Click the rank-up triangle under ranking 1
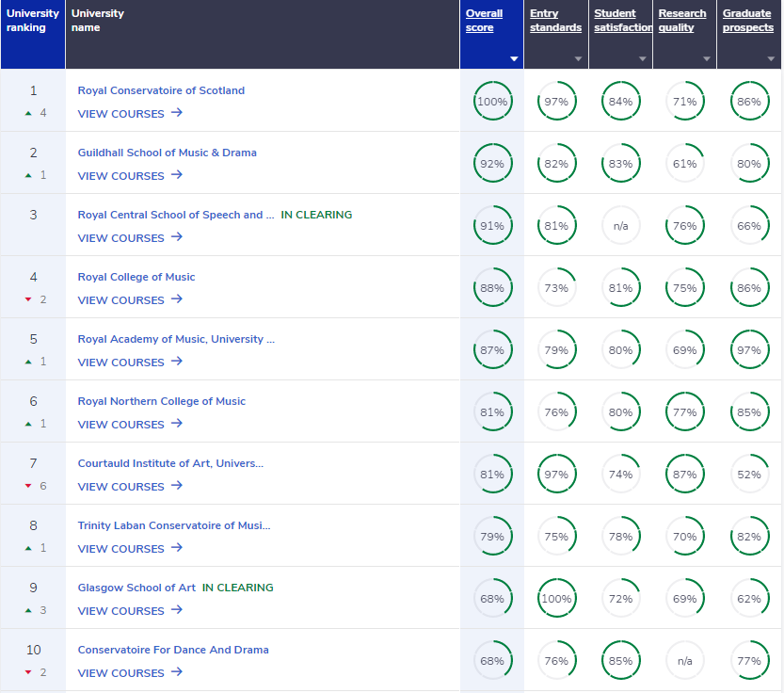 27,113
